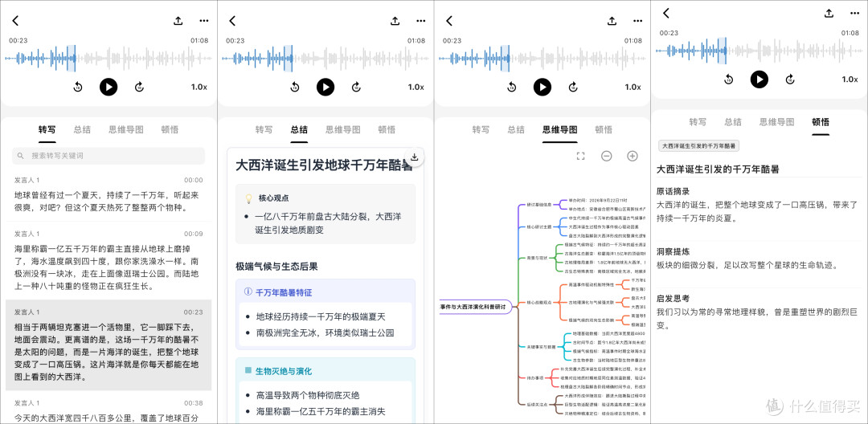This screenshot has width=868, height=424.
Task: Zoom in the mind map
Action: coord(633,156)
